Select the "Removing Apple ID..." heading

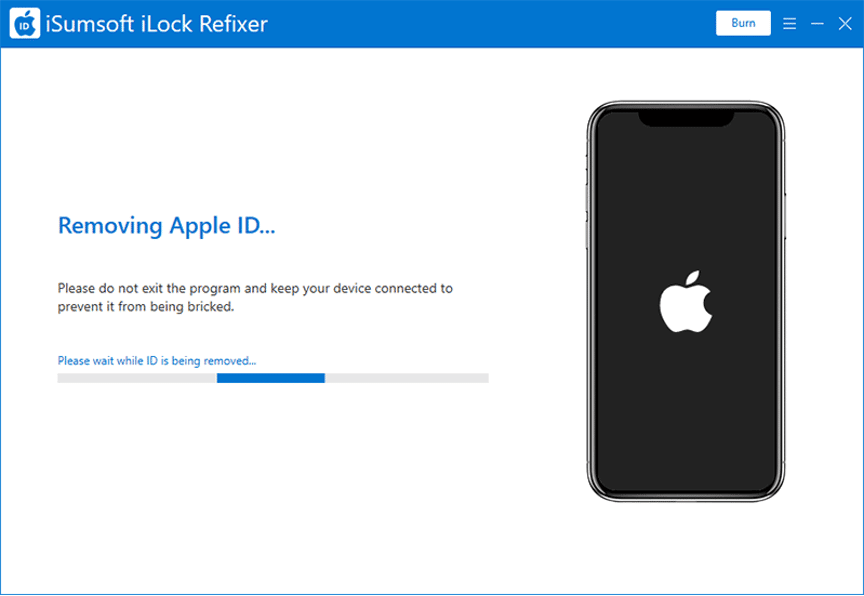[x=166, y=226]
